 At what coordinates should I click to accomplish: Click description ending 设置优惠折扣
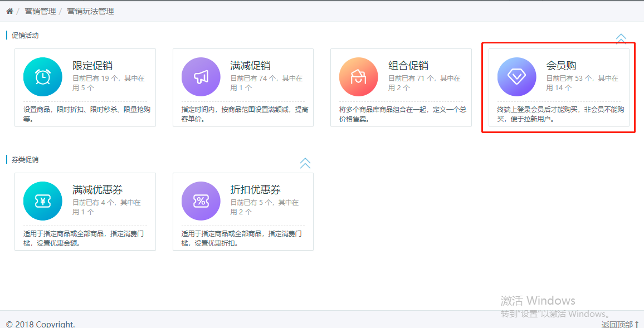(242, 238)
